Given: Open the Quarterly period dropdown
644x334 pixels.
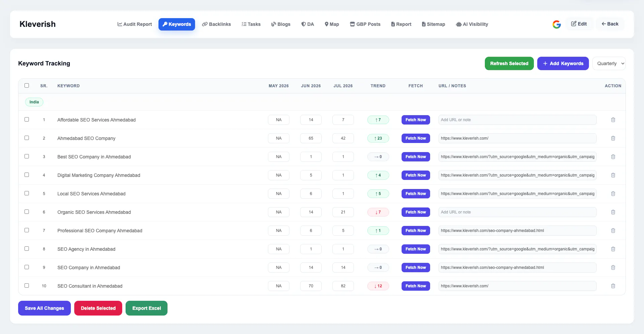Looking at the screenshot, I should click(x=609, y=63).
